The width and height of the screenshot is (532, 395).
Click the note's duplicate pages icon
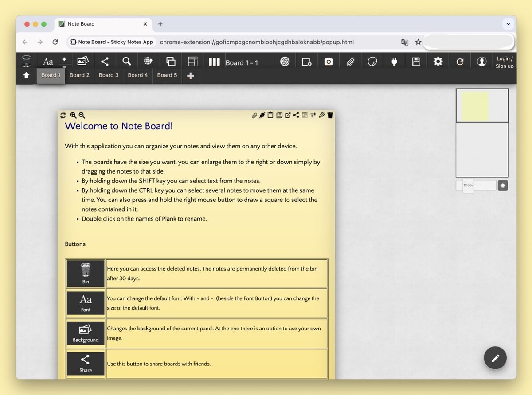click(279, 115)
